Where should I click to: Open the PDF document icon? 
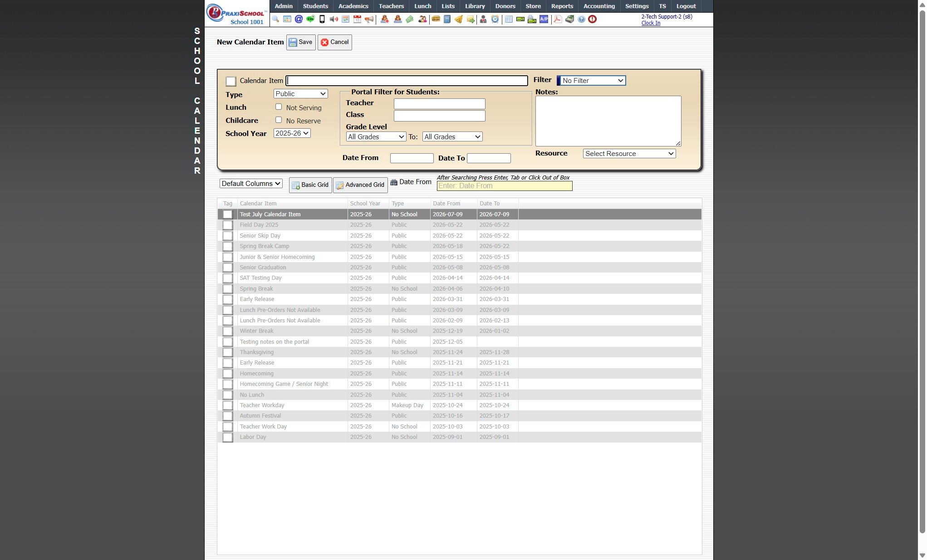point(558,19)
